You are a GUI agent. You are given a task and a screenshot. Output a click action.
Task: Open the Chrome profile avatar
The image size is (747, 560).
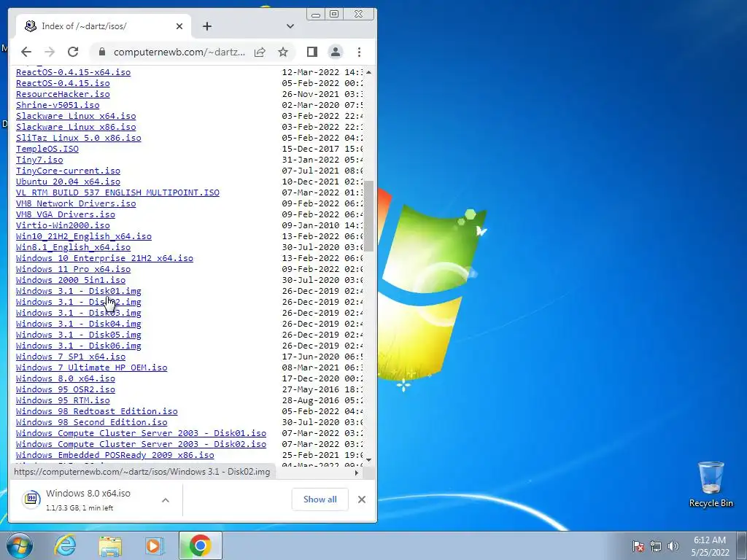click(336, 52)
